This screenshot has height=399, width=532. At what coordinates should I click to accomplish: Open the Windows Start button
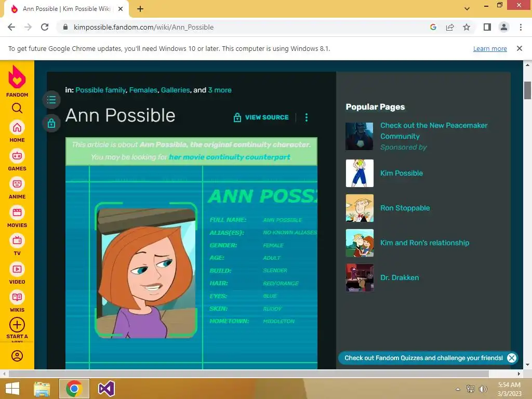pyautogui.click(x=12, y=389)
